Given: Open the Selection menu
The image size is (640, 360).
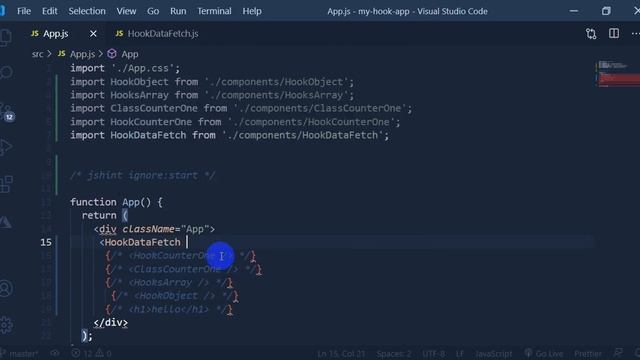Looking at the screenshot, I should (87, 11).
